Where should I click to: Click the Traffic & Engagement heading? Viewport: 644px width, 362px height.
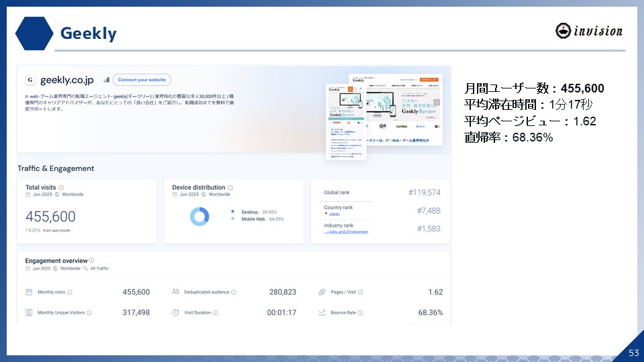point(56,168)
